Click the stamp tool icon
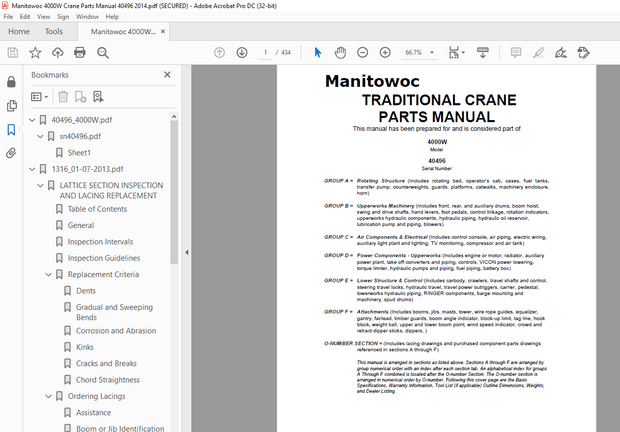620x432 pixels. click(583, 53)
